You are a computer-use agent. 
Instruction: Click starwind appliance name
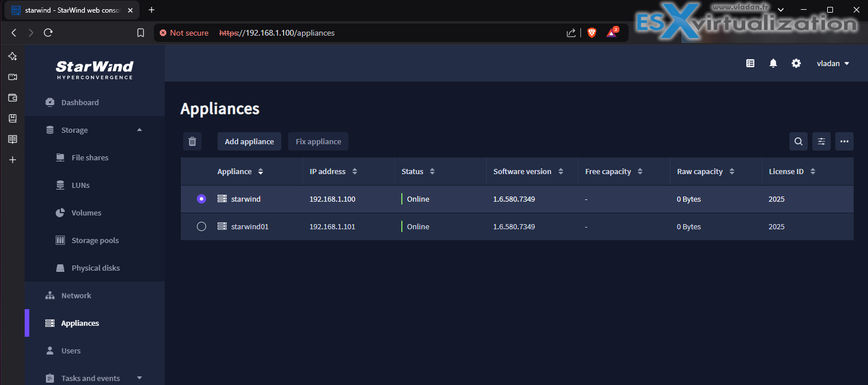tap(246, 199)
